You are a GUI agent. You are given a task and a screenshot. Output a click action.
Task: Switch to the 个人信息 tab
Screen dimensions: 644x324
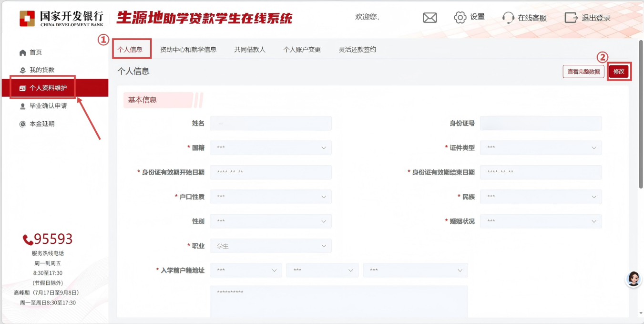point(130,49)
